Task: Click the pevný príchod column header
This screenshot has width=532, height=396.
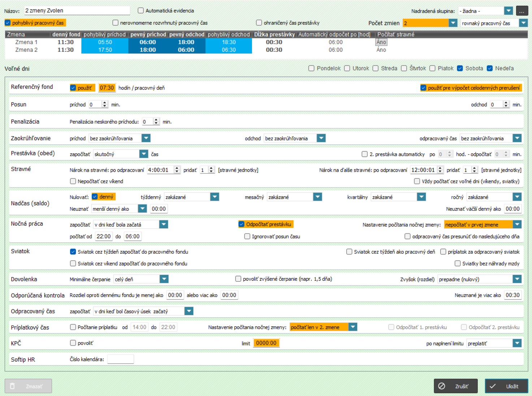Action: [x=148, y=35]
